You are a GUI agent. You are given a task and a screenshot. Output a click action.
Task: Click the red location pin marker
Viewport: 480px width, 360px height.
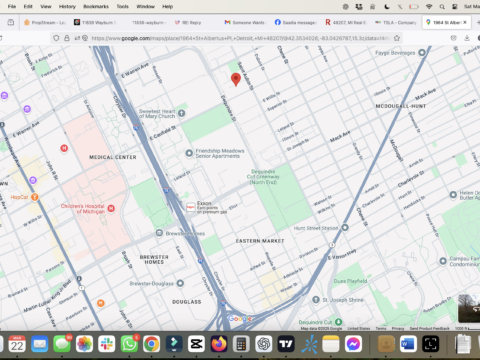click(x=236, y=80)
